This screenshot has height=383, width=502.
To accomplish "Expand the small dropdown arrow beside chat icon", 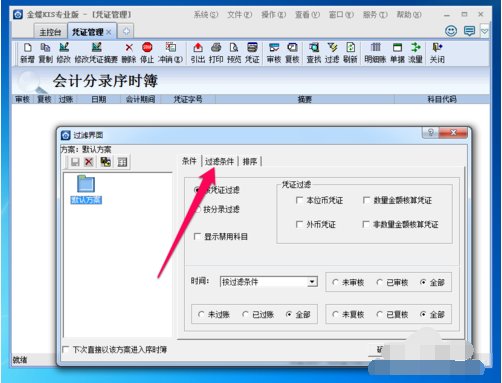I will click(x=484, y=31).
